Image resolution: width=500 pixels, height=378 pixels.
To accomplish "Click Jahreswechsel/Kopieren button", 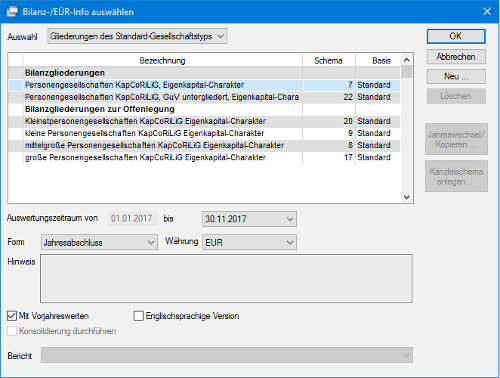I will pyautogui.click(x=456, y=139).
